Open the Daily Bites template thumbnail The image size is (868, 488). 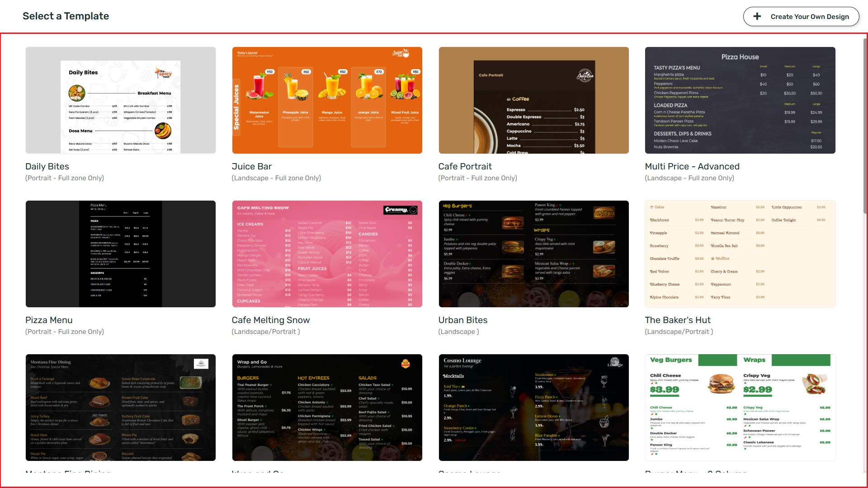[121, 100]
